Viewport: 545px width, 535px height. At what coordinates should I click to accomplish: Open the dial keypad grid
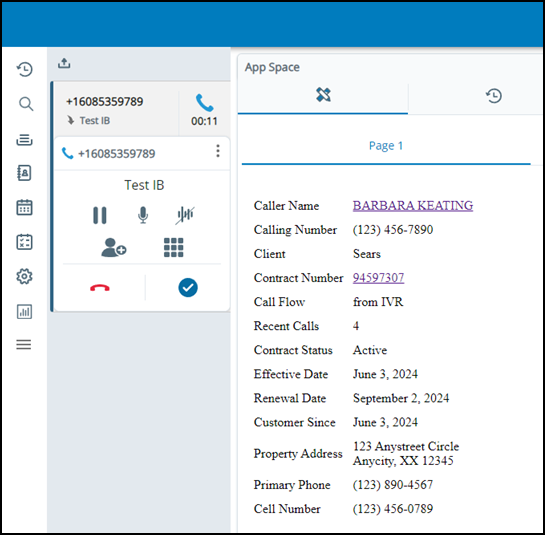[x=173, y=248]
